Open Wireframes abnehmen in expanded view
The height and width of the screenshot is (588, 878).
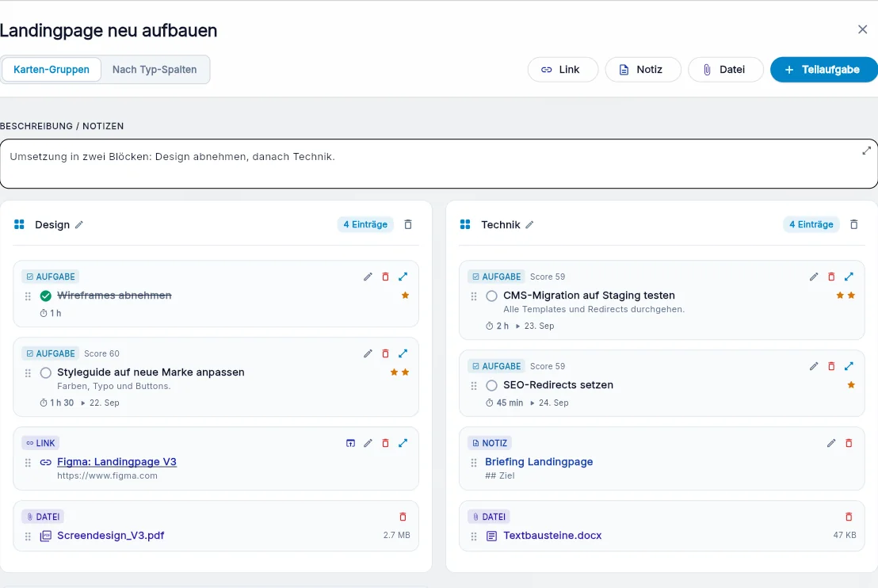click(403, 277)
